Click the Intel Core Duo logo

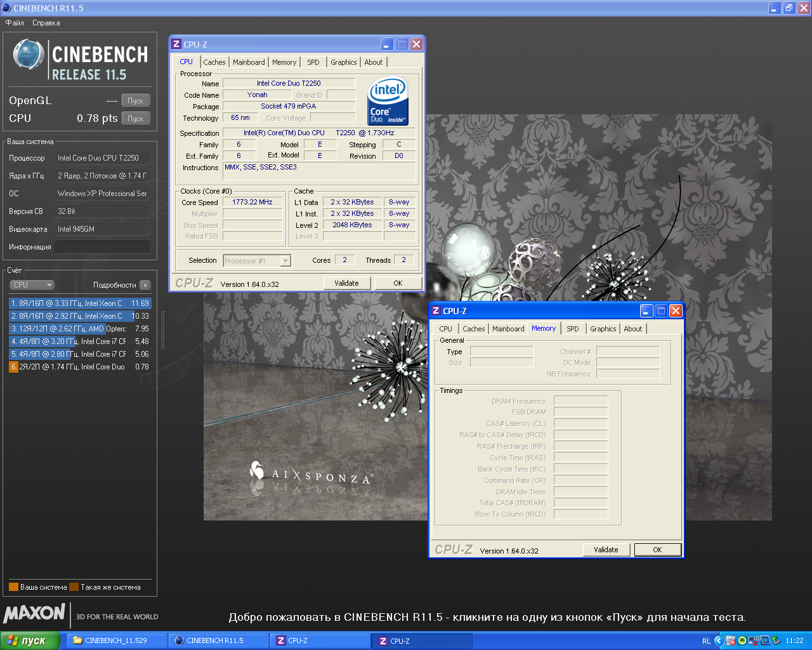(x=388, y=102)
